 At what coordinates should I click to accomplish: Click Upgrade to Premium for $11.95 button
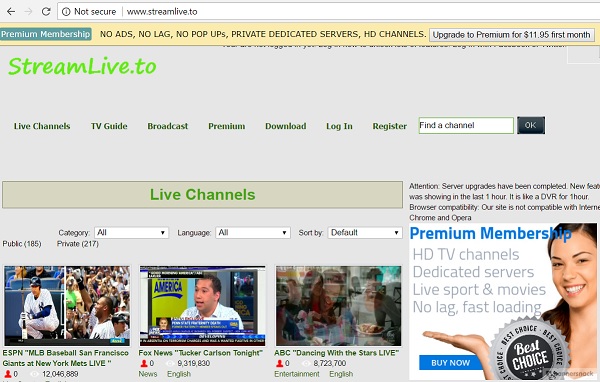tap(511, 35)
